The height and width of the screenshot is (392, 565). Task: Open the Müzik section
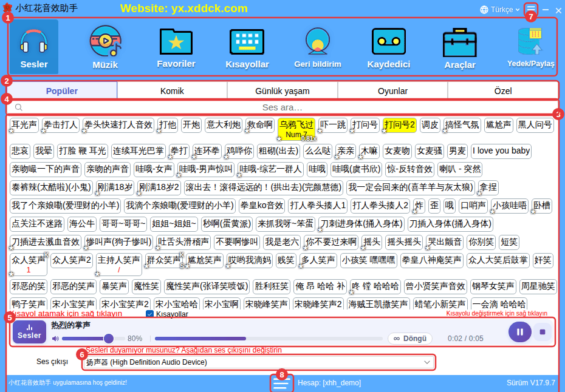(105, 47)
